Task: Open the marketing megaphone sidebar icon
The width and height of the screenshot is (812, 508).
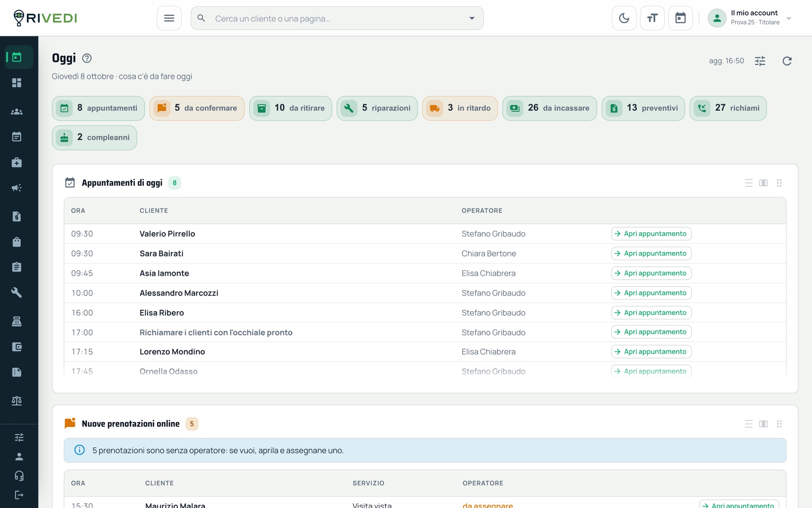Action: 17,188
